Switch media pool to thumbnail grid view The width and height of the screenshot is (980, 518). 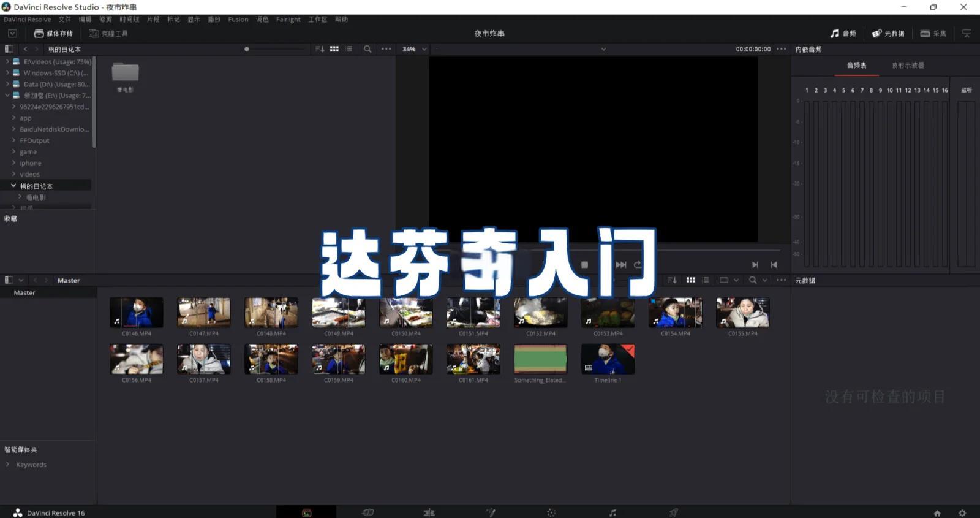point(691,280)
